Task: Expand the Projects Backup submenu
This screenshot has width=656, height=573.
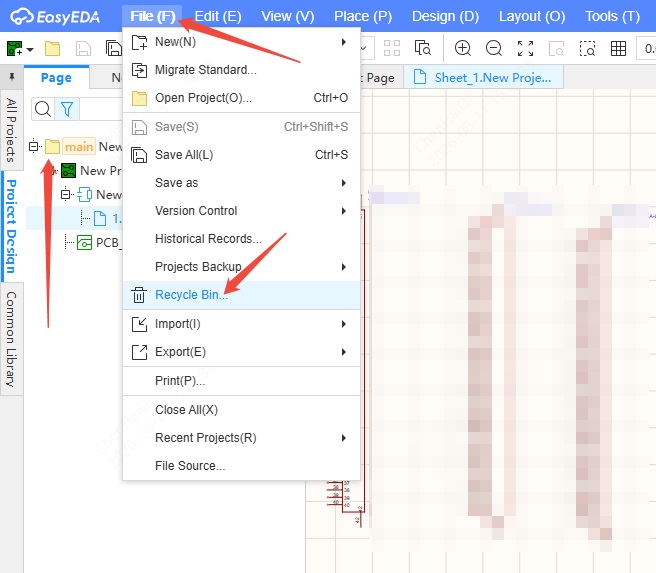Action: pyautogui.click(x=241, y=267)
